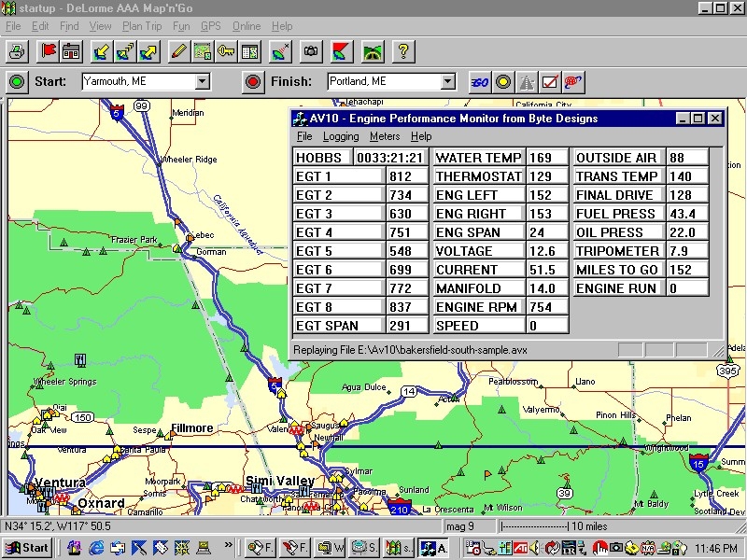
Task: Click the AV10 replaying file status text
Action: coord(410,350)
